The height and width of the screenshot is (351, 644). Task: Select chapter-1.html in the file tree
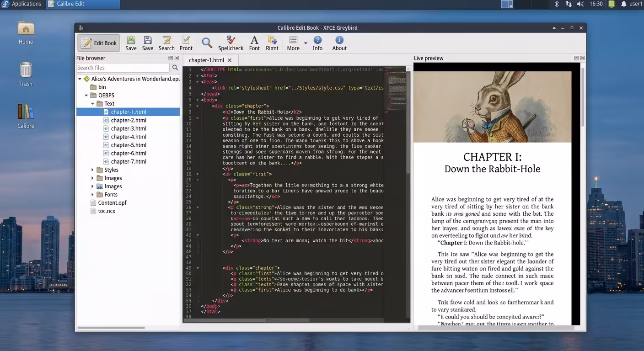(x=128, y=112)
